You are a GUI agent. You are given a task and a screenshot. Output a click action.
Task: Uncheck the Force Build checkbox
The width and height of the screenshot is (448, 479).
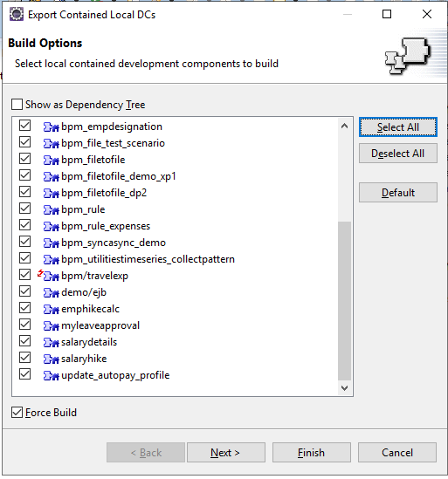click(x=17, y=412)
